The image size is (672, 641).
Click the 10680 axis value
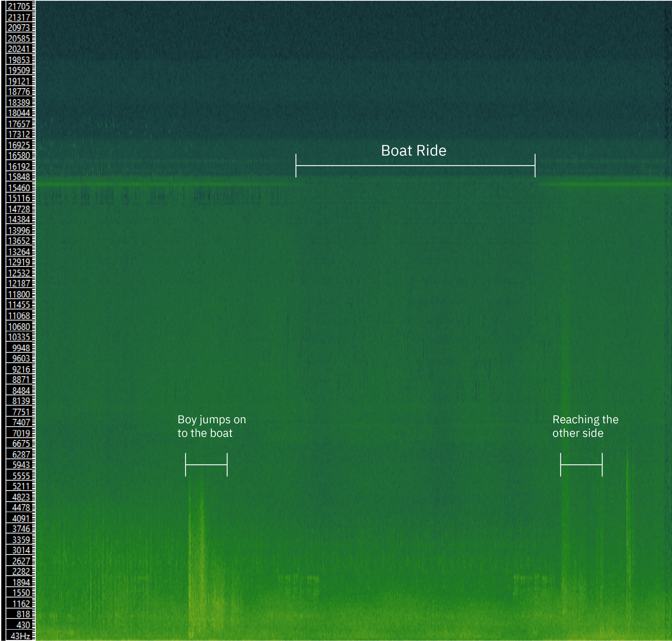tap(19, 326)
